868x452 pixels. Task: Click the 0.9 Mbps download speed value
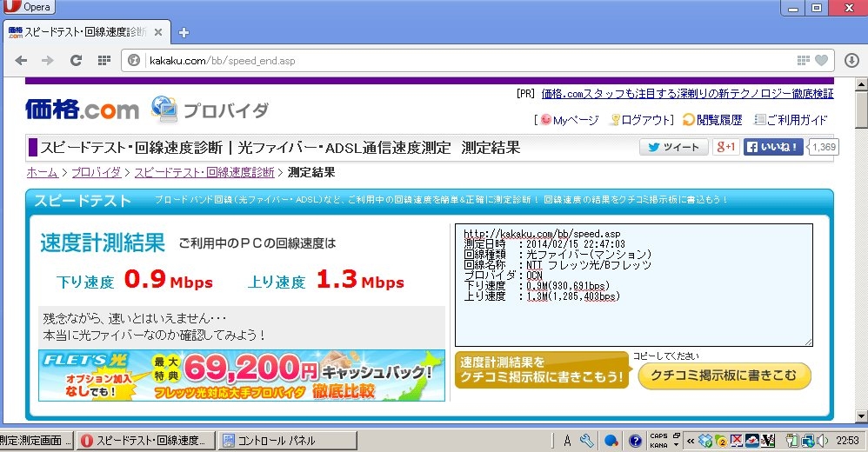pos(168,279)
